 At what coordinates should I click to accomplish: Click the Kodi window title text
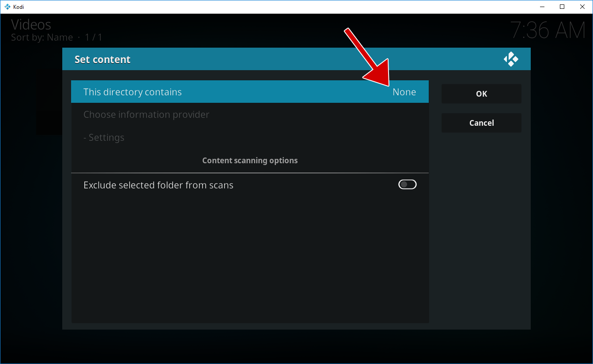click(19, 7)
